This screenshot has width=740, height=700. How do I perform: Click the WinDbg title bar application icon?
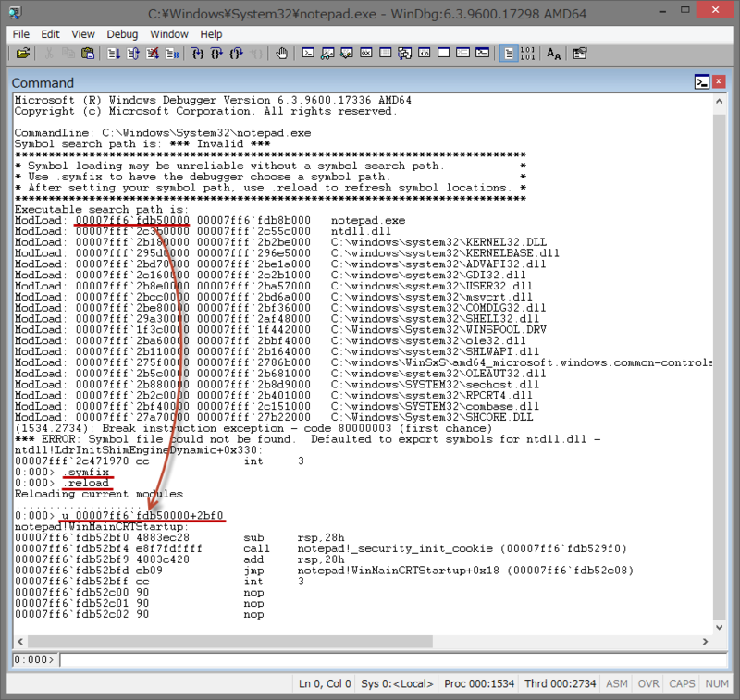[15, 13]
